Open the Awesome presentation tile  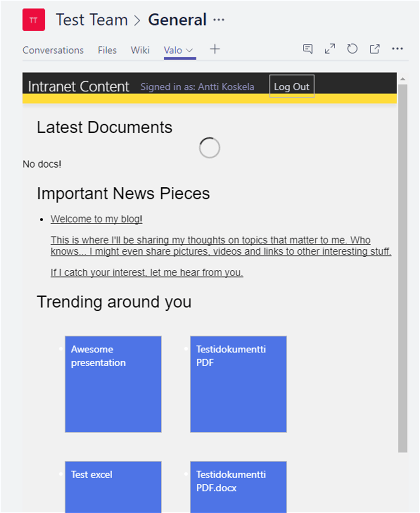[113, 384]
